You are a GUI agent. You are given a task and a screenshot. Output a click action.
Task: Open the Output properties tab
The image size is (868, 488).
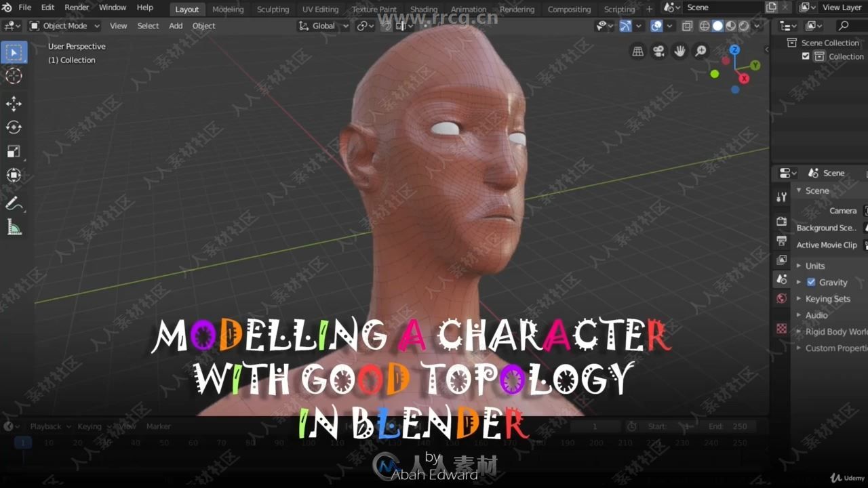781,241
